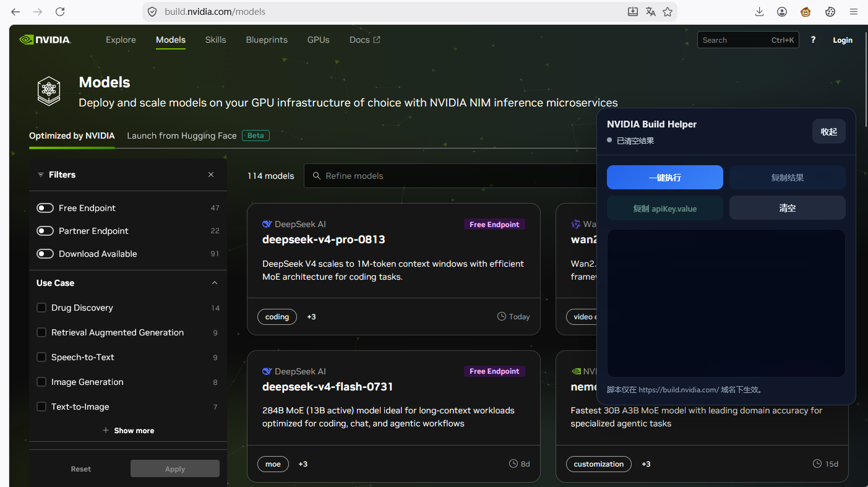Check the Drug Discovery checkbox

click(x=41, y=308)
